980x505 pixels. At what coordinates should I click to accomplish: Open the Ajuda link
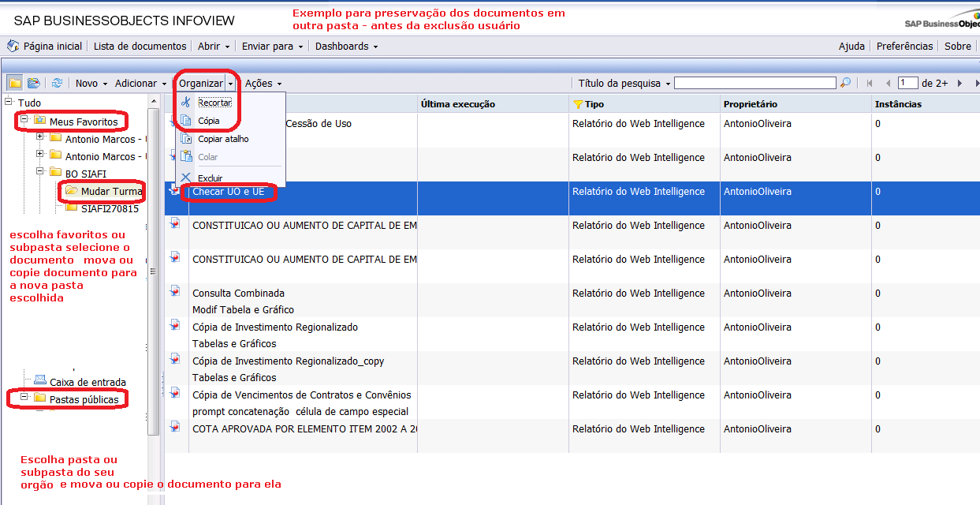pos(851,47)
